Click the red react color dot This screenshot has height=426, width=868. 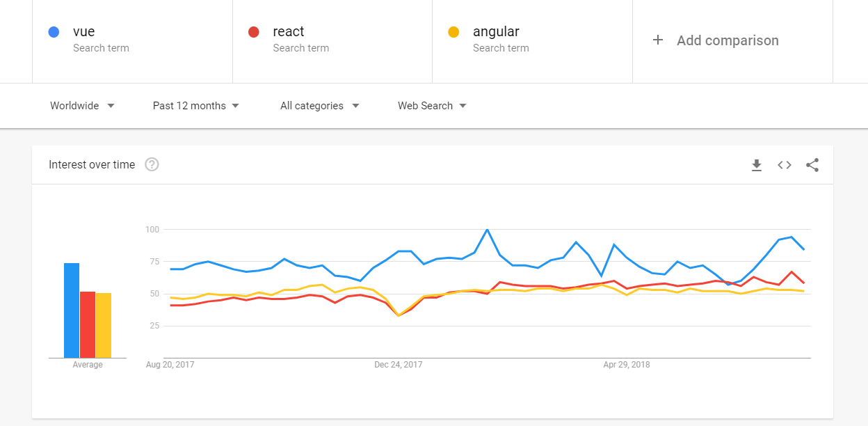pos(254,32)
